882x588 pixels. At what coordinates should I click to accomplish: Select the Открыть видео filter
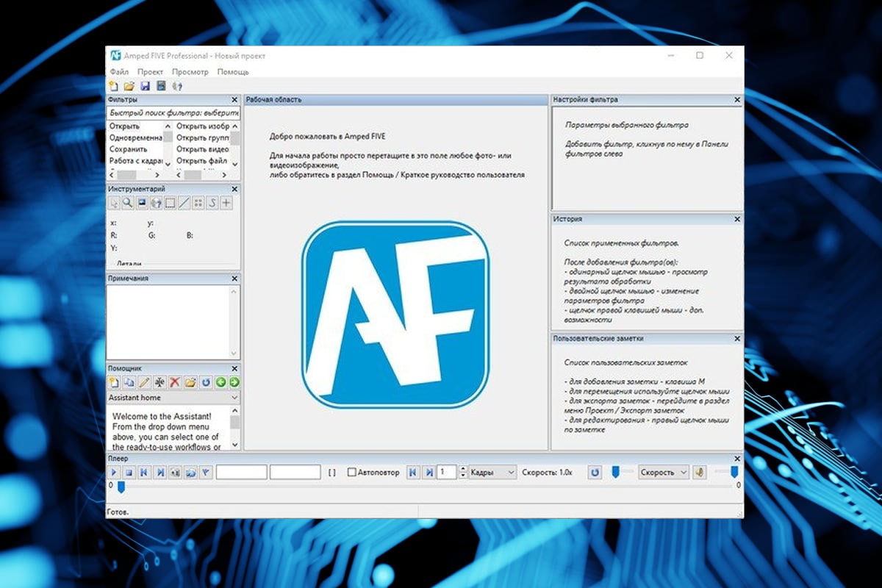203,149
